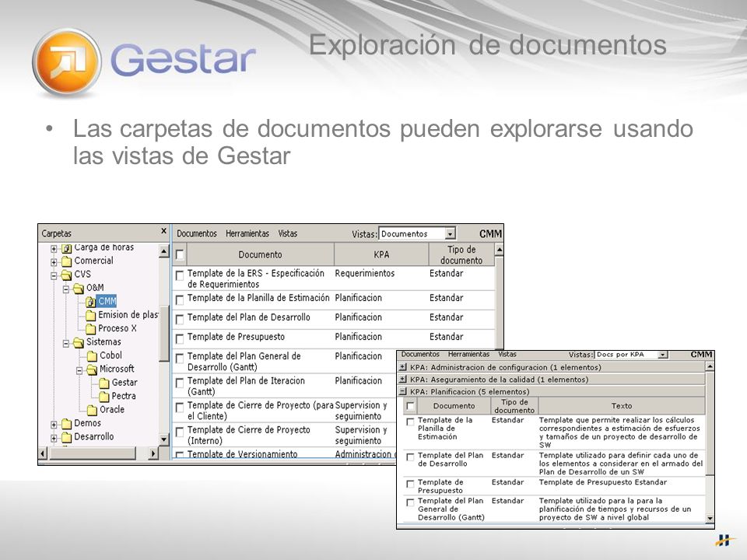Check the Template del Plan de Iteracion checkbox

180,383
